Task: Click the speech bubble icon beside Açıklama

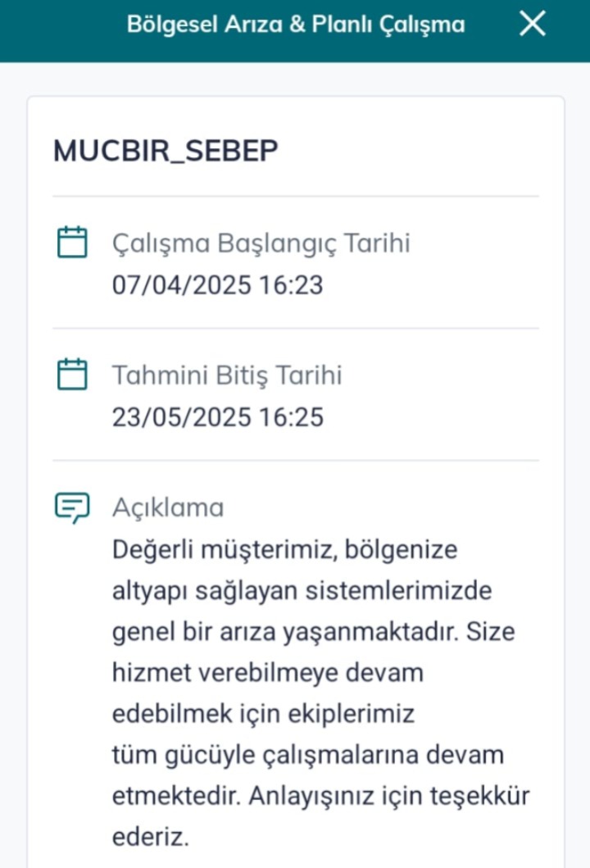Action: (x=72, y=507)
